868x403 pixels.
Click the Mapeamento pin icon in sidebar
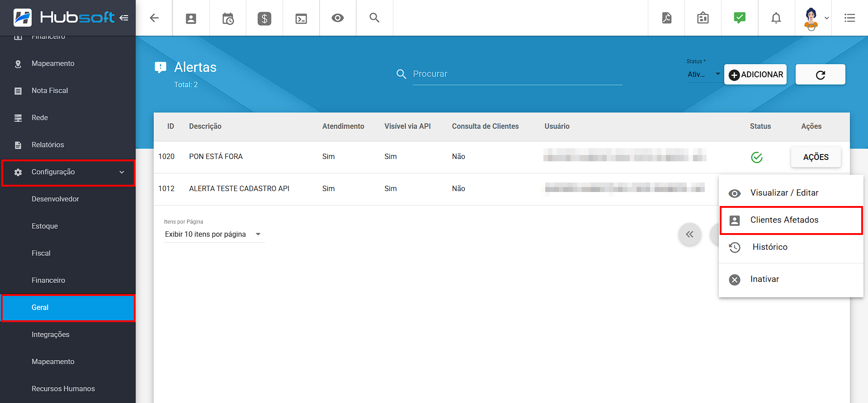pyautogui.click(x=18, y=64)
